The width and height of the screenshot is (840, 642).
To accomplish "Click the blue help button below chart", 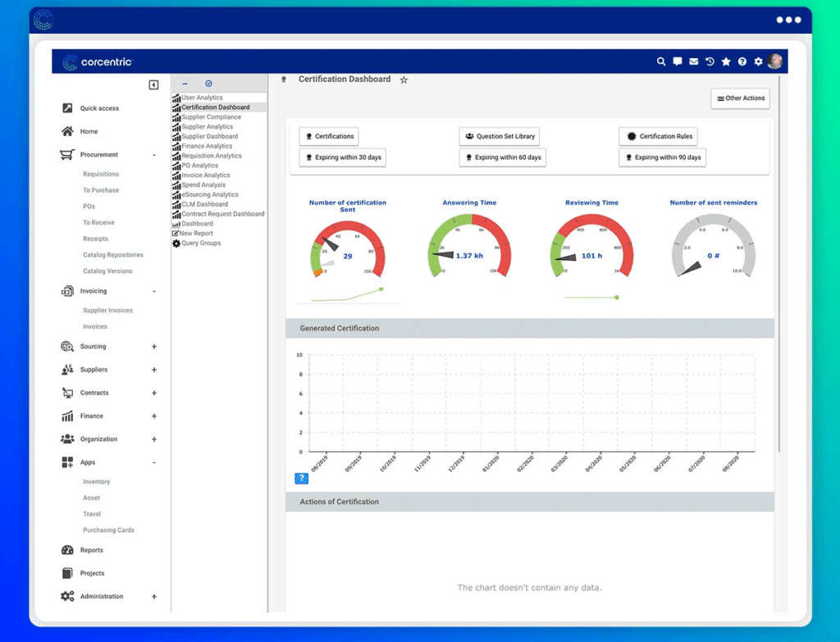I will point(301,478).
